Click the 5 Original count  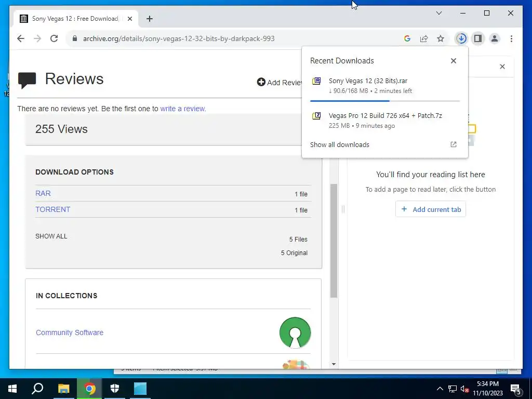294,253
